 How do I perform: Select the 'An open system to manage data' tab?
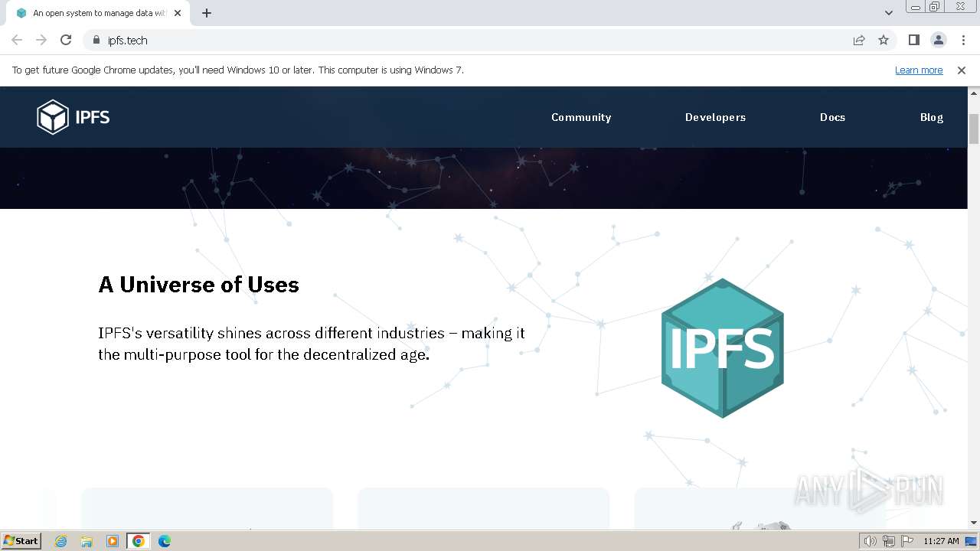[x=97, y=13]
